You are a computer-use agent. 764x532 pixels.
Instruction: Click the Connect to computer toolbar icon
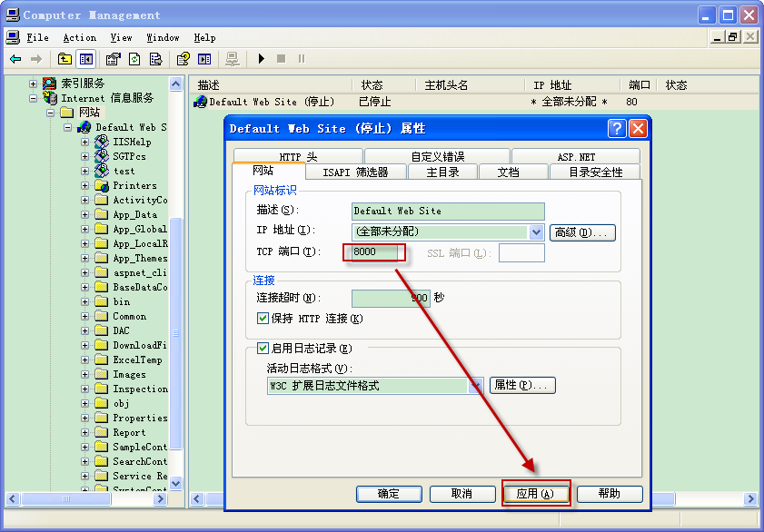(233, 59)
